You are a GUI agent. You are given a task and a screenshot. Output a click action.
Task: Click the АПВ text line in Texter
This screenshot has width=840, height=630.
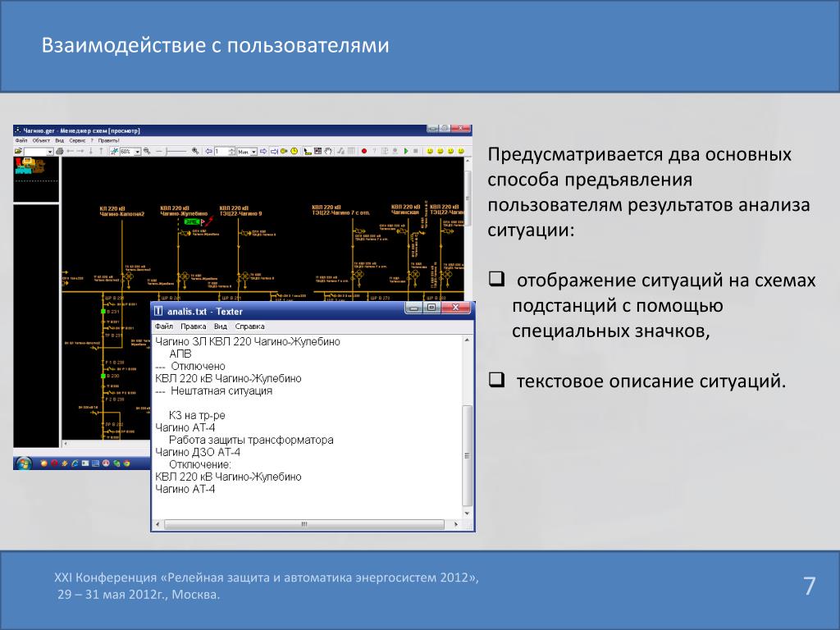(180, 354)
